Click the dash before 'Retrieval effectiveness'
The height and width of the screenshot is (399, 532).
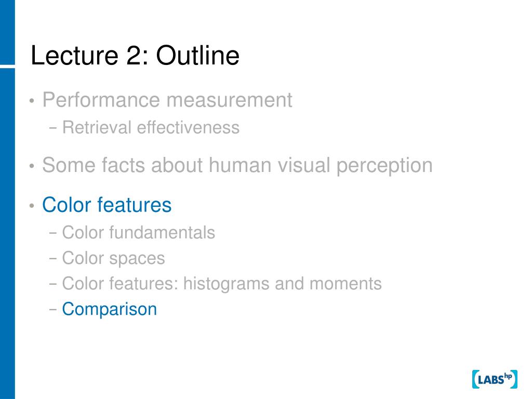pos(52,128)
